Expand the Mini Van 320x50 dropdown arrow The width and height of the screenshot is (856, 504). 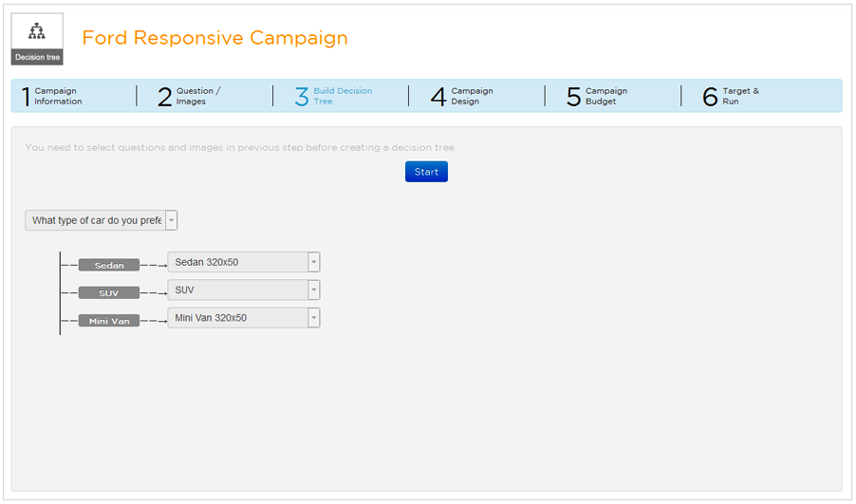click(314, 318)
